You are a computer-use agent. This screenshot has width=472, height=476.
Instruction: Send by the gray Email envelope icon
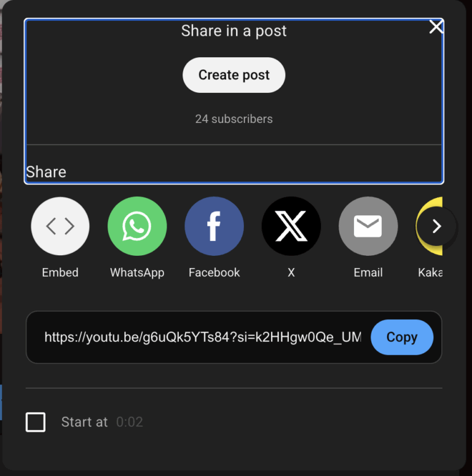(x=368, y=226)
